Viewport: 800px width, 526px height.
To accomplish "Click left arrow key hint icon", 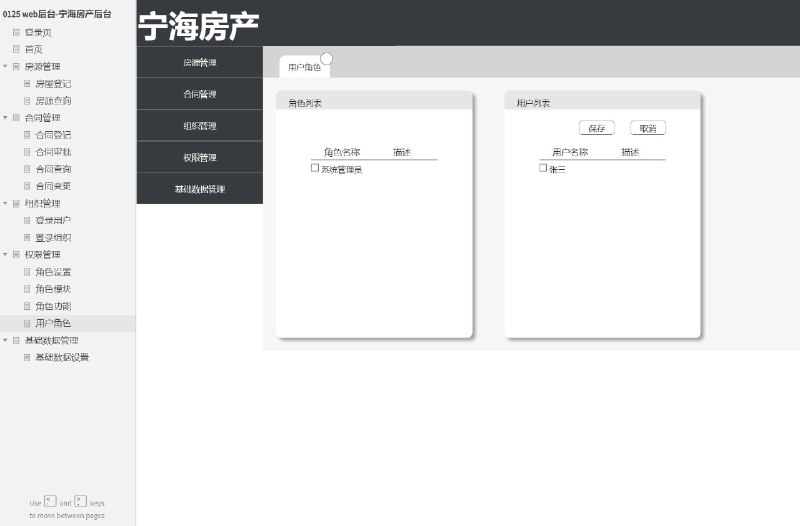I will point(50,501).
